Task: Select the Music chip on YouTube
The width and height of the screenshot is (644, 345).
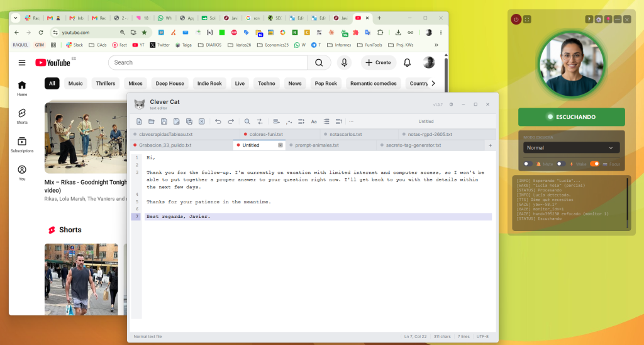Action: (x=75, y=84)
